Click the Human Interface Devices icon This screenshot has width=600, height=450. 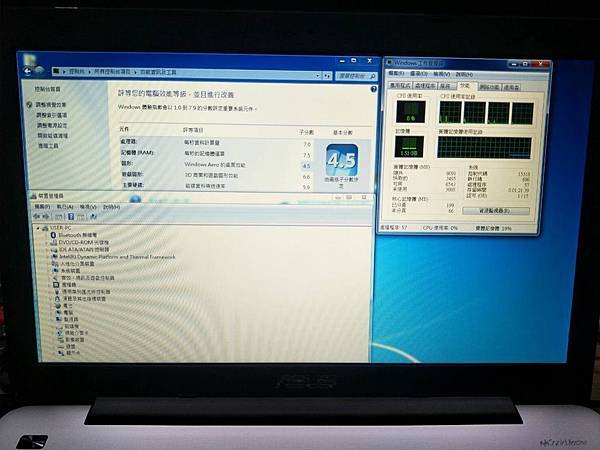55,264
